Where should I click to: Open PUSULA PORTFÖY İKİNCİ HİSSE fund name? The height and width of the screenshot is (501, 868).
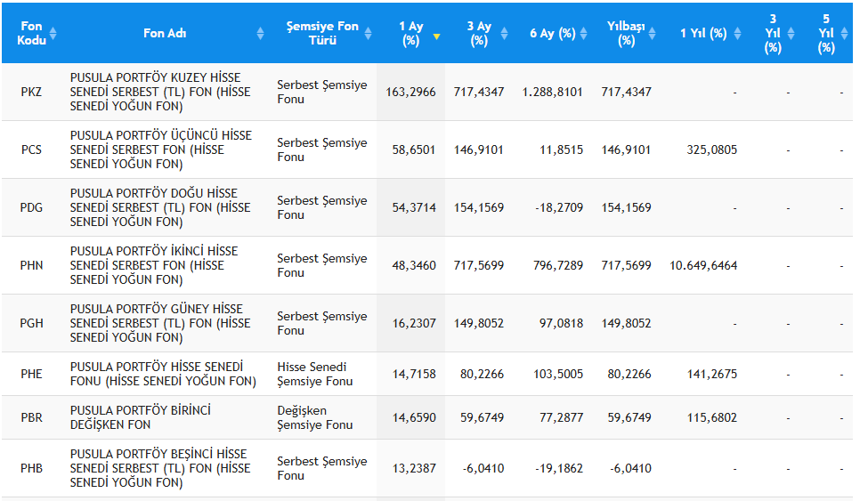[154, 265]
